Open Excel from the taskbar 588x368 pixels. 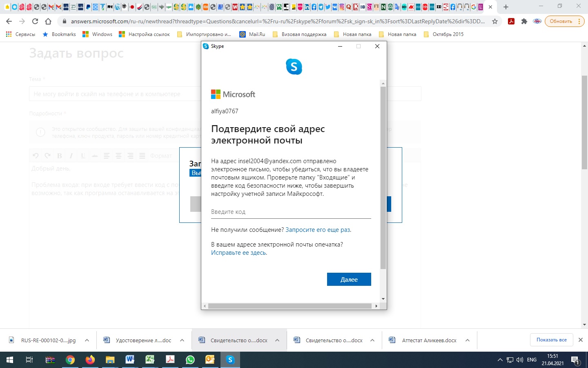(150, 360)
